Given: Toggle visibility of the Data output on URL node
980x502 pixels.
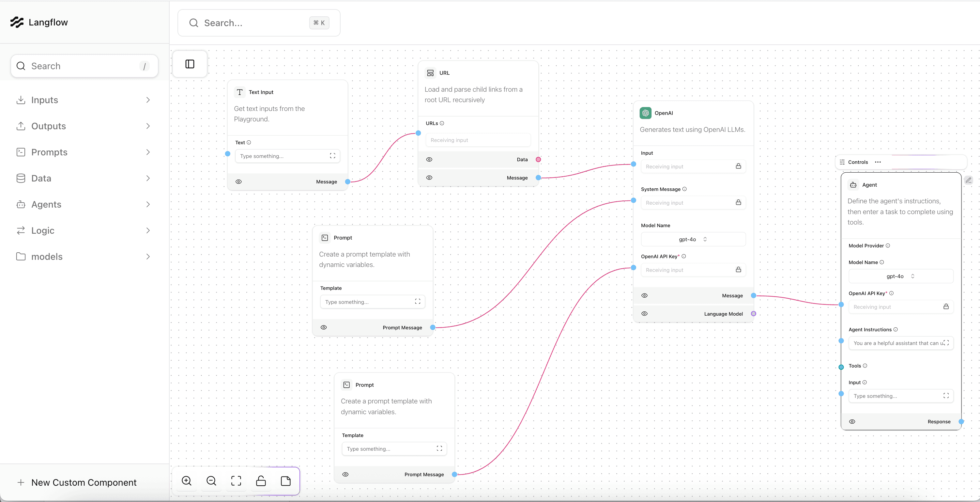Looking at the screenshot, I should (429, 160).
